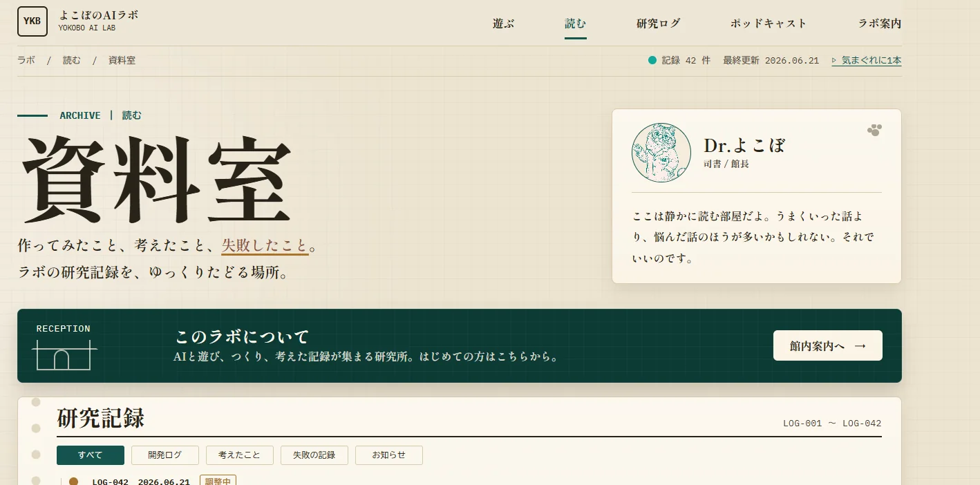
Task: Open 研究ログ in top navigation
Action: [x=658, y=23]
